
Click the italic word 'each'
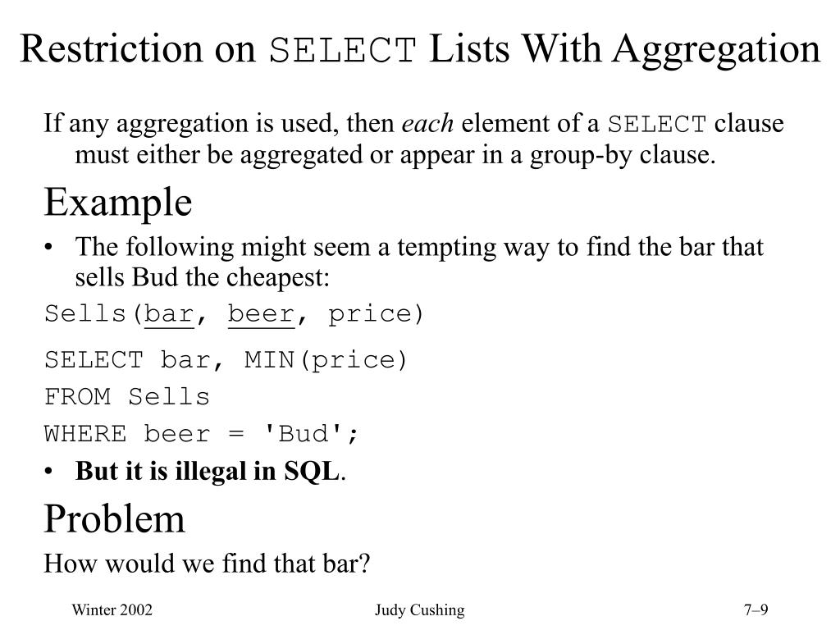pos(427,123)
